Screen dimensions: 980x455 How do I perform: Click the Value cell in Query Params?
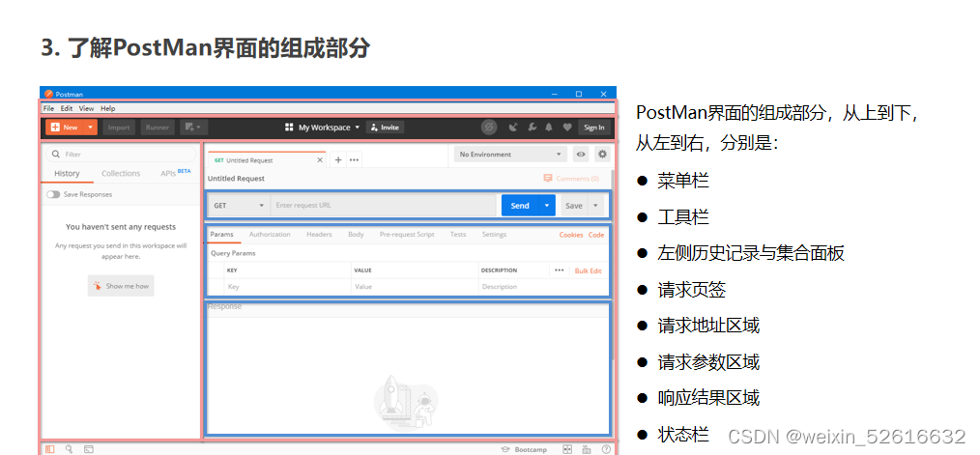point(415,286)
